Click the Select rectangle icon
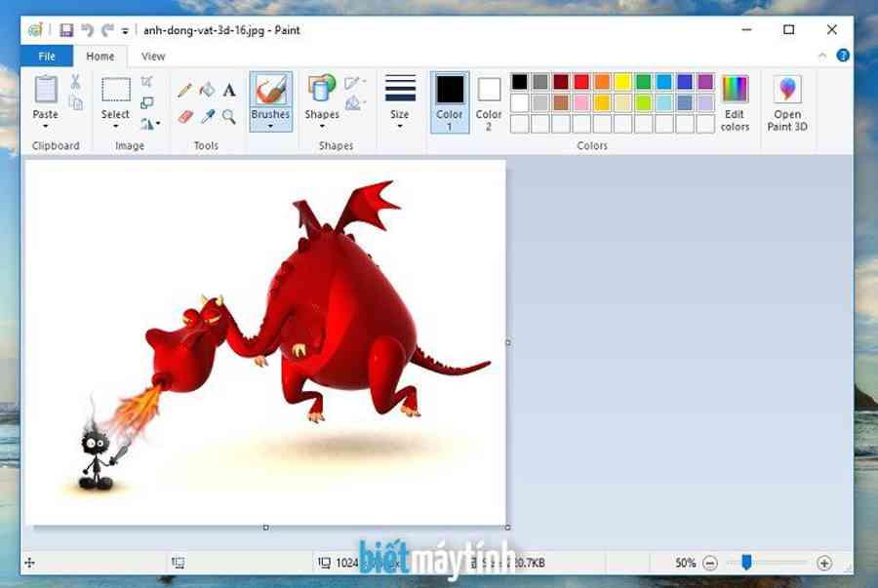 (x=116, y=90)
